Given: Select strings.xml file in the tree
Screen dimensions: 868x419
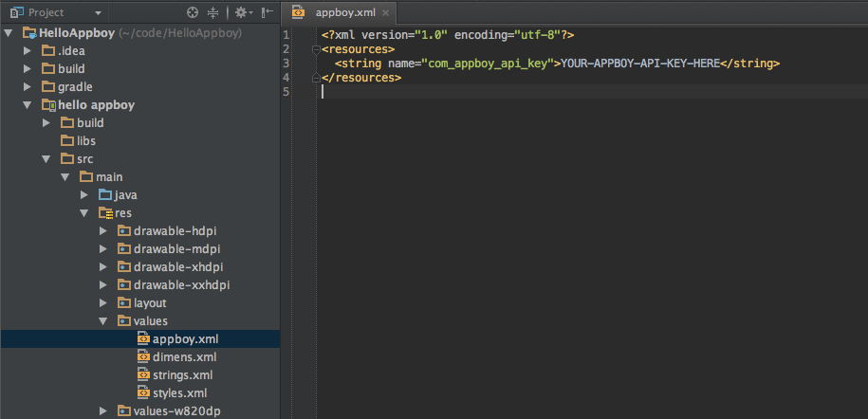Looking at the screenshot, I should [x=182, y=375].
